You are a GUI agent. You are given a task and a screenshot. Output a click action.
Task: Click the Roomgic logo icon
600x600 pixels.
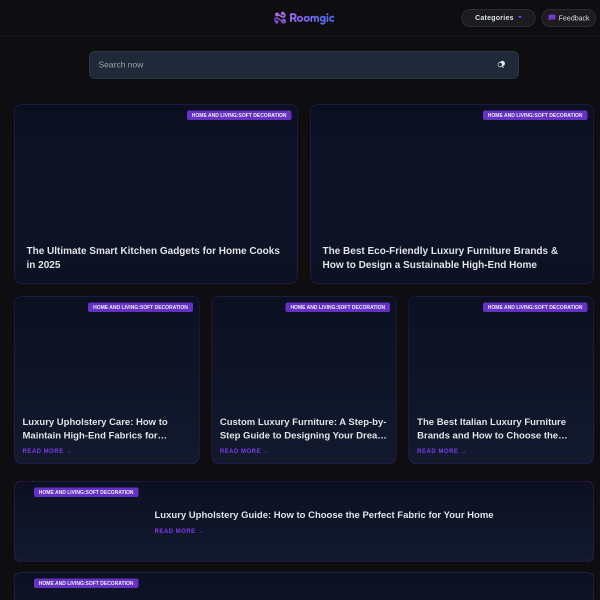[x=280, y=18]
